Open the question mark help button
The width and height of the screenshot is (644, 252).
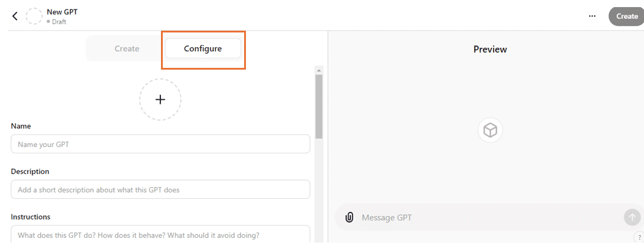point(639,237)
